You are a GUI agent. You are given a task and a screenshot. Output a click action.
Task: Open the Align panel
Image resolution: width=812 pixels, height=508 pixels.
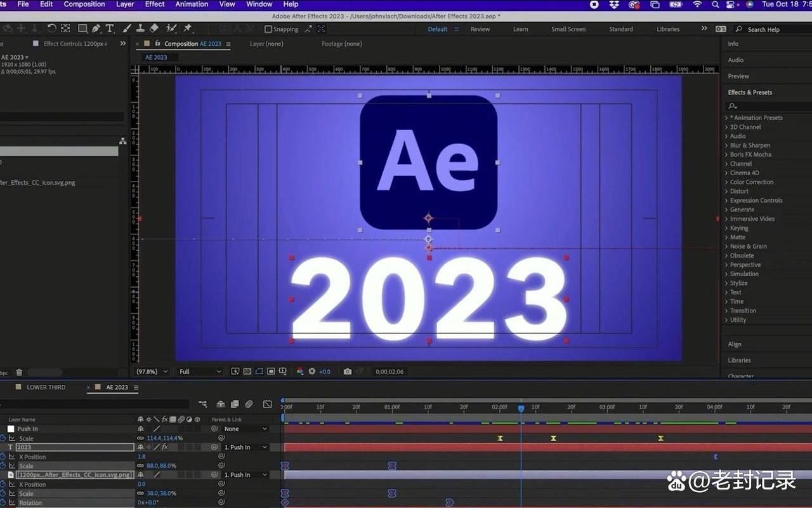[x=735, y=344]
